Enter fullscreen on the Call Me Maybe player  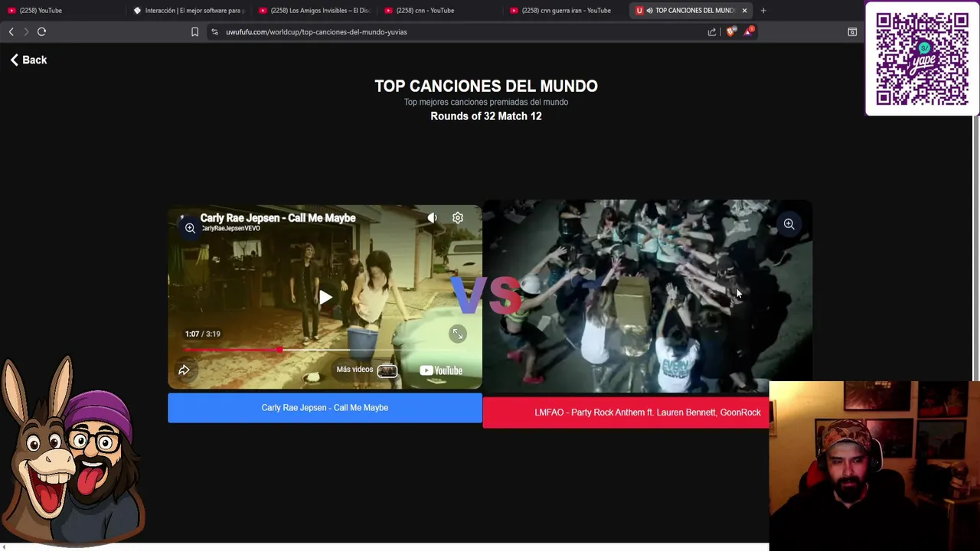click(x=457, y=334)
